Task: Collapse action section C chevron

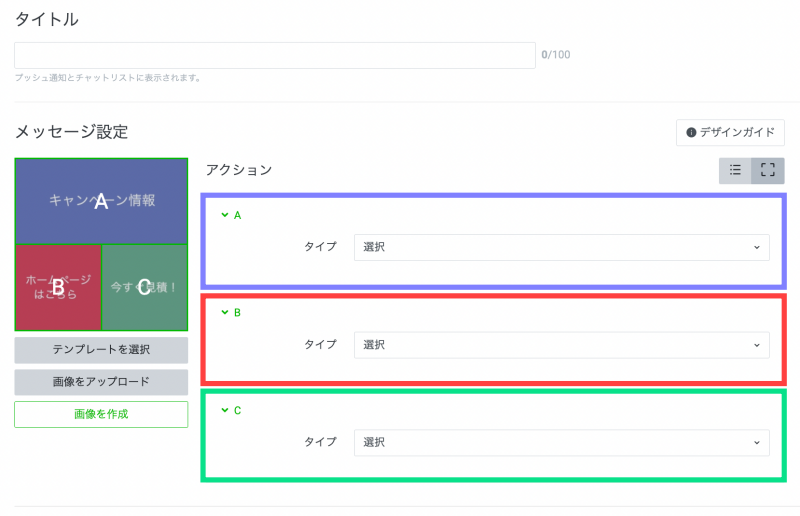Action: click(x=225, y=410)
